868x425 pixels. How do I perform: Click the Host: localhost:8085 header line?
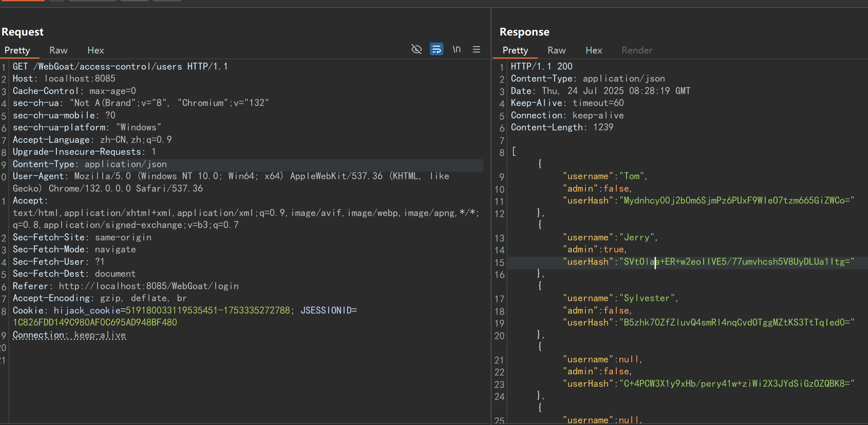(64, 79)
